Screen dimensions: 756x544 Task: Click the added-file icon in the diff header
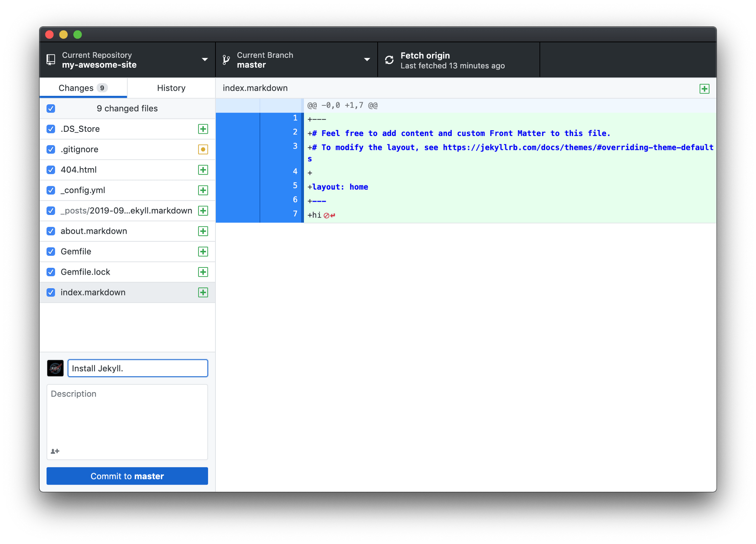coord(704,89)
